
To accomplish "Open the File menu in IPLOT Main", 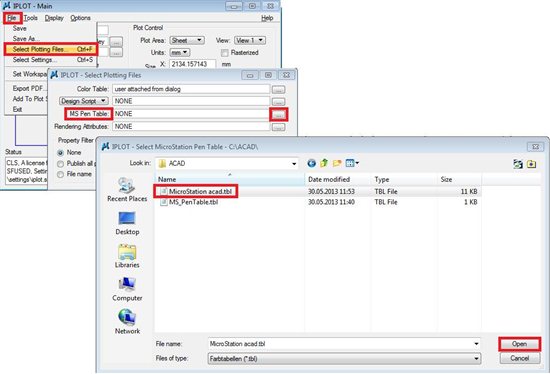I will (12, 18).
